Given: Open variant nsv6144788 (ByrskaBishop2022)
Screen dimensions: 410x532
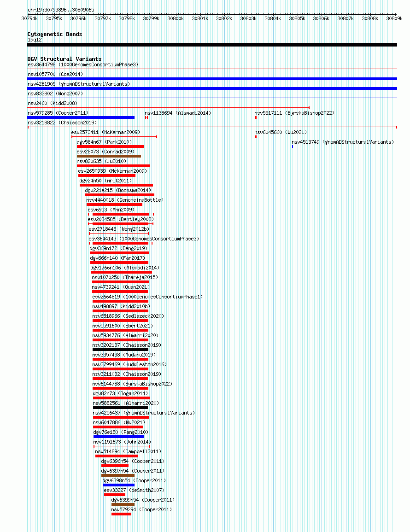Looking at the screenshot, I should 132,384.
